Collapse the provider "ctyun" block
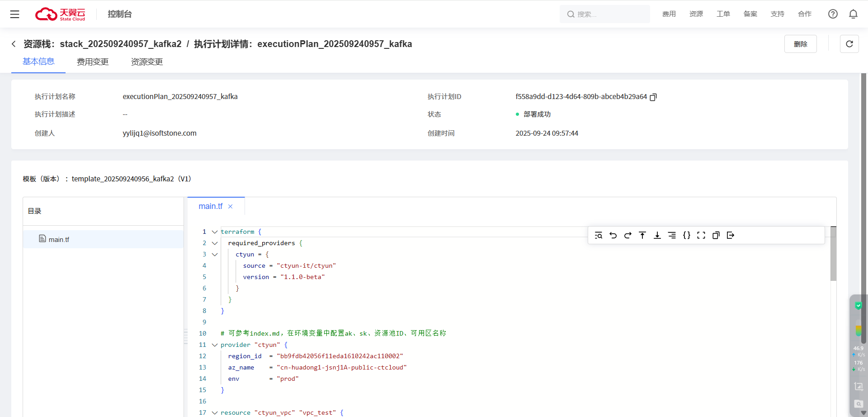The image size is (868, 417). pyautogui.click(x=215, y=345)
